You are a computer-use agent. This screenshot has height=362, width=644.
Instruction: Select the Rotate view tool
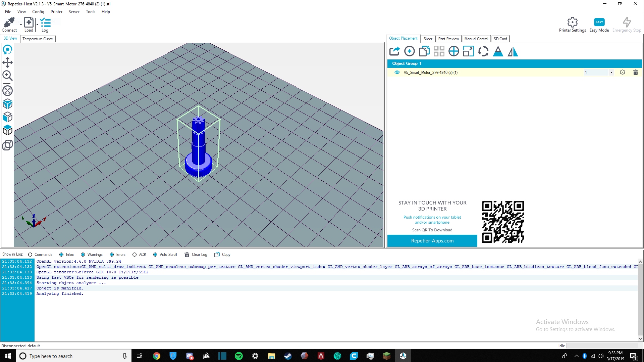point(7,50)
